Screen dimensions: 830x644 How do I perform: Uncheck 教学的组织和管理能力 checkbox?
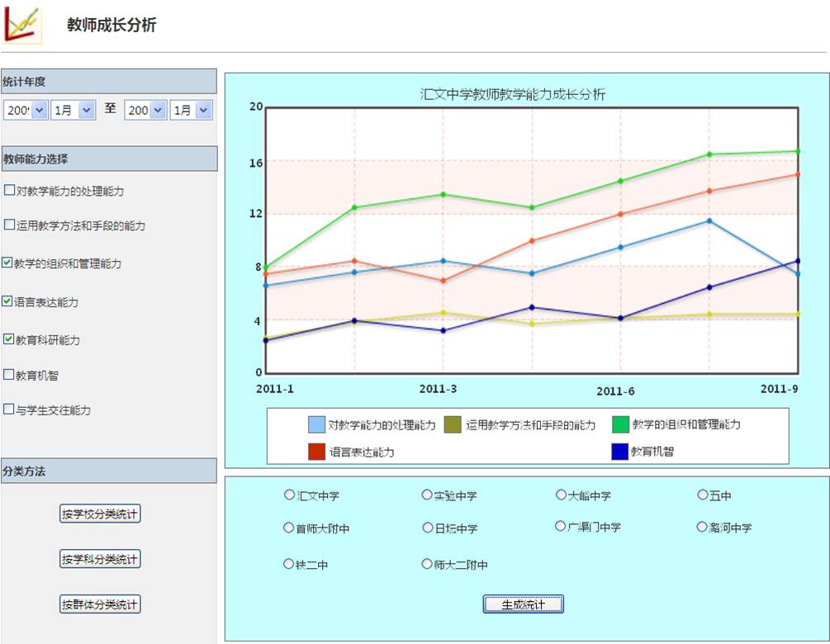7,263
